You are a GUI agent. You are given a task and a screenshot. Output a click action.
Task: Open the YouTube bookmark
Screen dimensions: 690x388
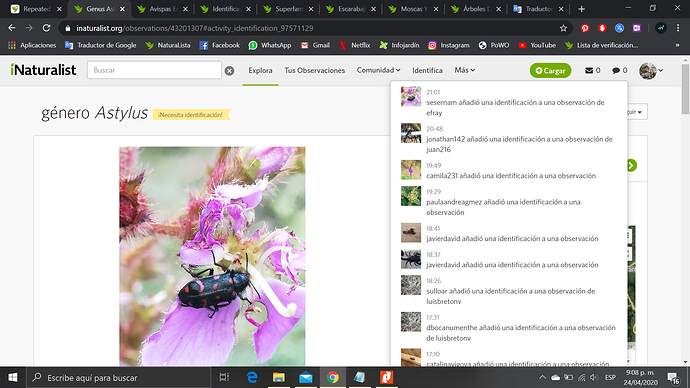click(537, 45)
